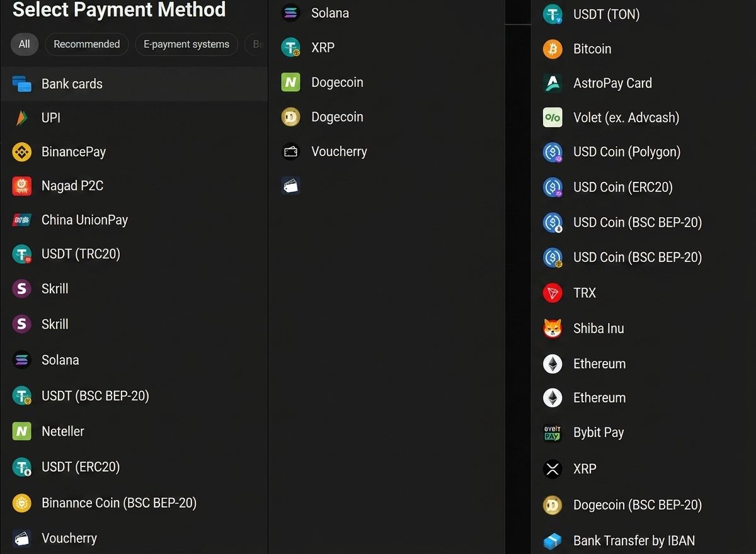Viewport: 756px width, 554px height.
Task: Click the China UnionPay logo icon
Action: pos(22,220)
